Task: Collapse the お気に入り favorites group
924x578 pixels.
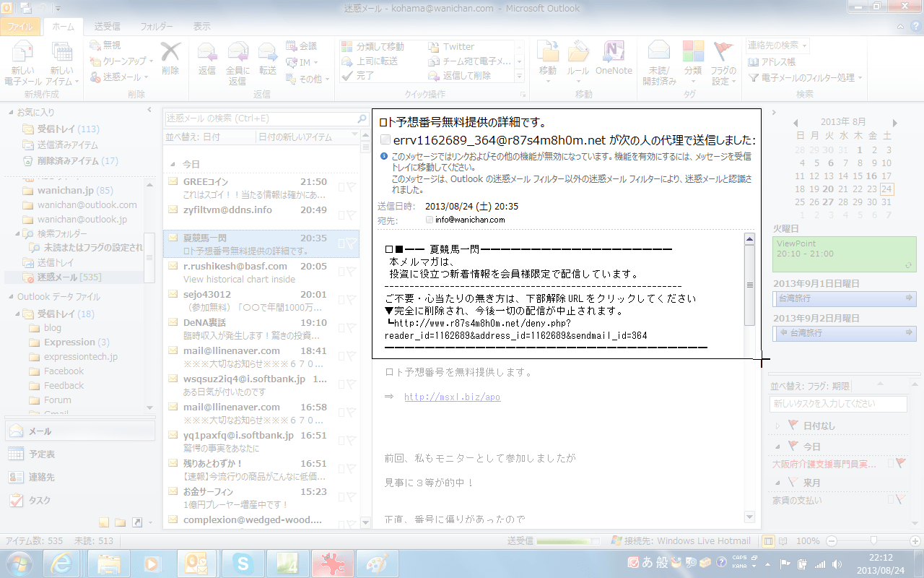Action: [x=11, y=113]
